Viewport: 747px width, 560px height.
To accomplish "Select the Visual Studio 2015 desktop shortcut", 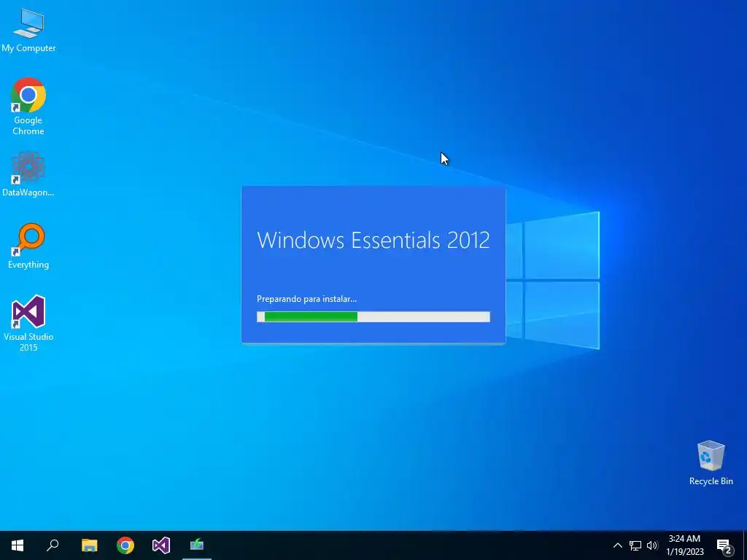I will [28, 323].
